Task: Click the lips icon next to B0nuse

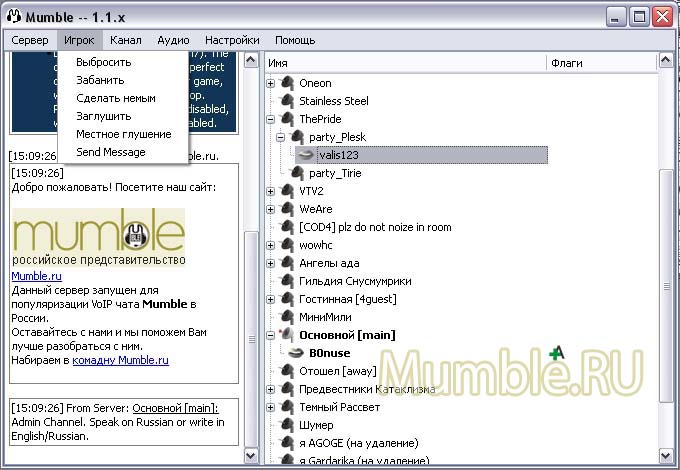Action: (296, 353)
